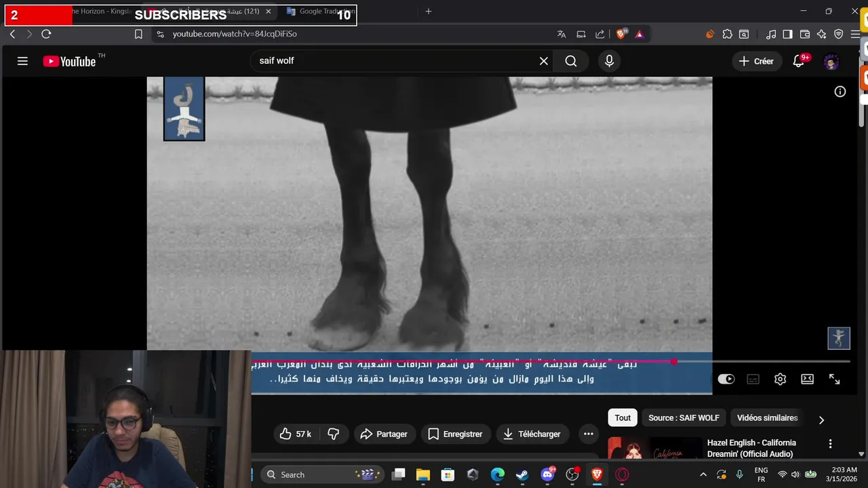Select the Vidéos similaires chip
This screenshot has height=488, width=868.
[x=767, y=418]
